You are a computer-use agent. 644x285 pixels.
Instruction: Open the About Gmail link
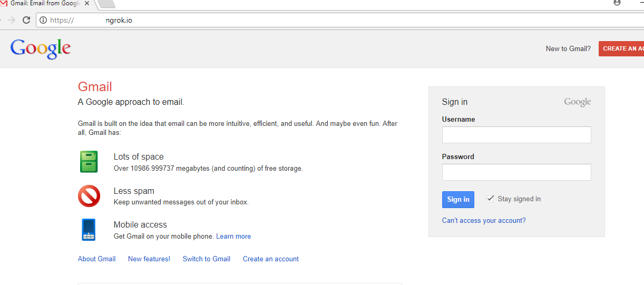[x=96, y=259]
